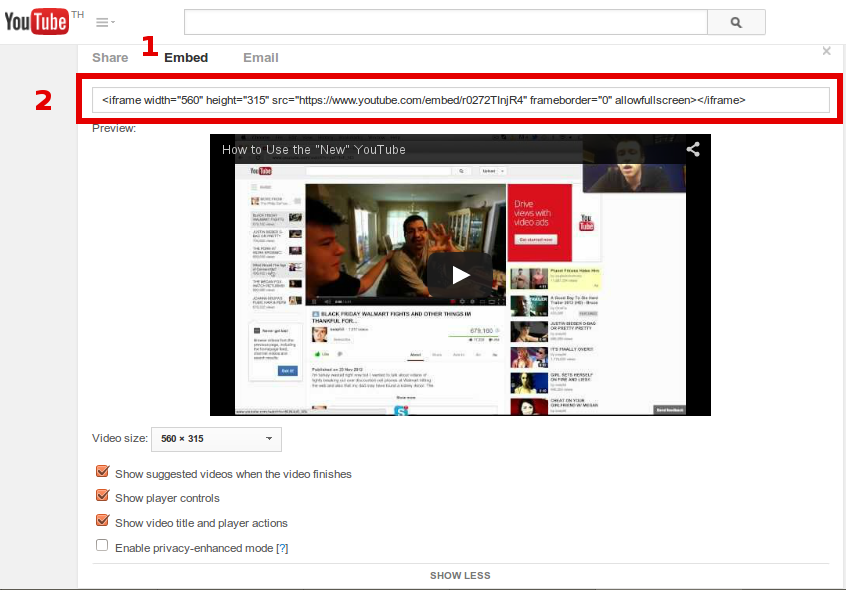
Task: Enable privacy-enhanced mode checkbox
Action: (102, 546)
